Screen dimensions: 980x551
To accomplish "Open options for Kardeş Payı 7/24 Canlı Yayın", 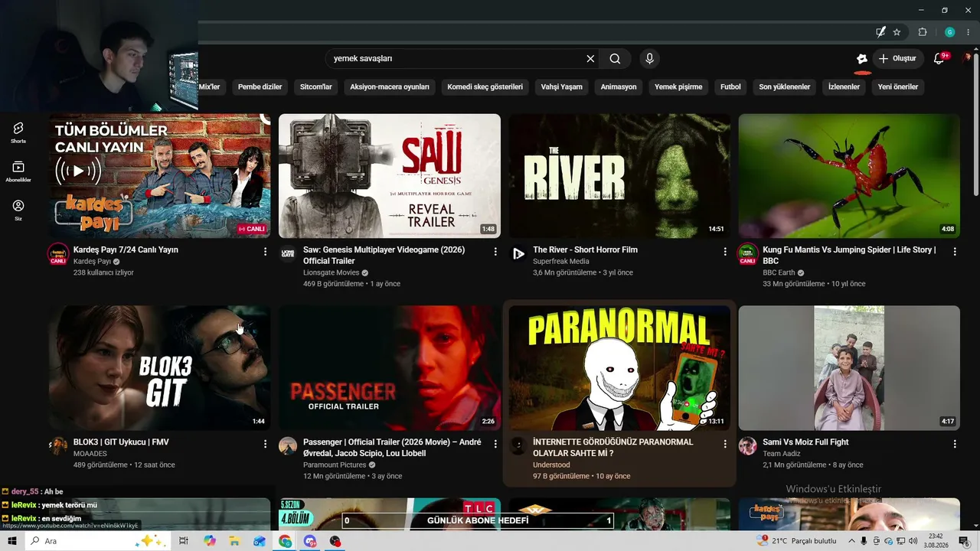I will pyautogui.click(x=266, y=251).
